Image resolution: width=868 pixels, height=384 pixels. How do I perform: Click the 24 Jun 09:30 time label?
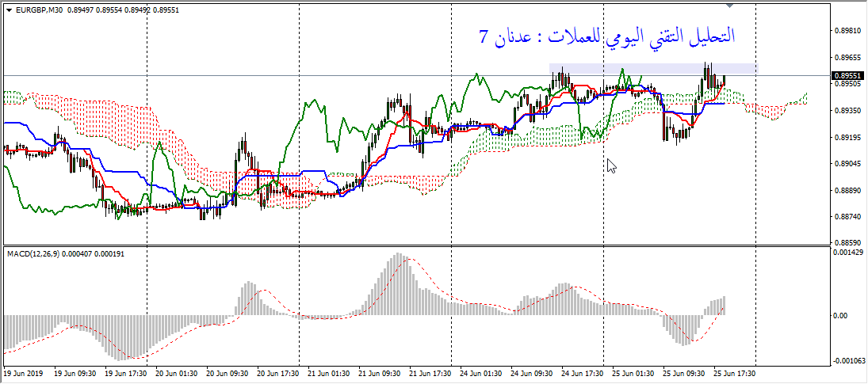click(530, 373)
